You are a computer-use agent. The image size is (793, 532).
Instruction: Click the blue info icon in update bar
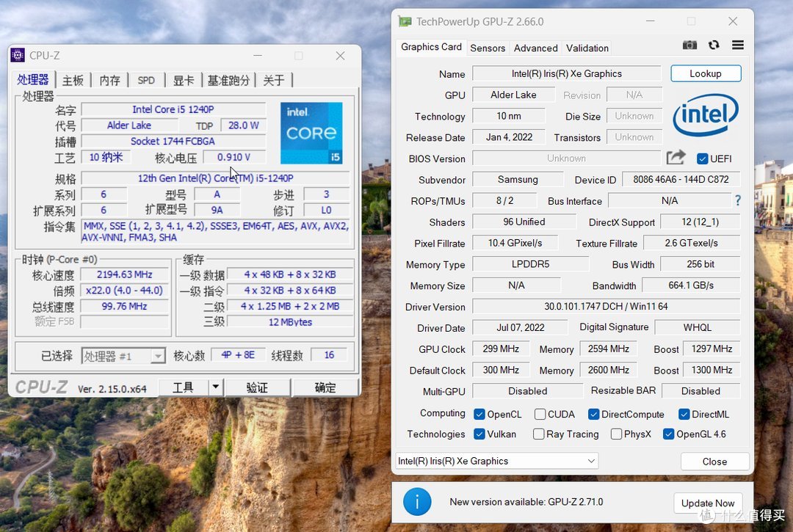[x=417, y=502]
